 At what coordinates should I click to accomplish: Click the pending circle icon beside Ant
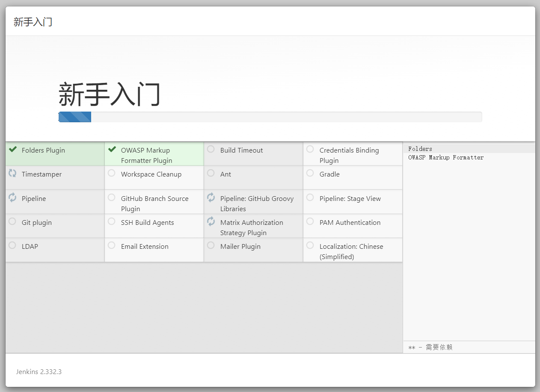pyautogui.click(x=211, y=173)
